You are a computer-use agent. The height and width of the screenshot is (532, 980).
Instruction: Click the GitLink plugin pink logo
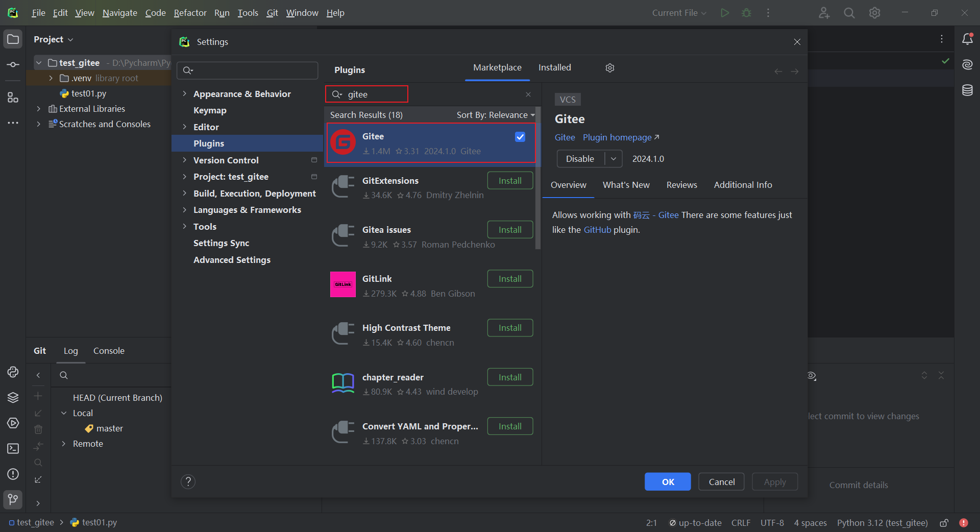pos(343,284)
